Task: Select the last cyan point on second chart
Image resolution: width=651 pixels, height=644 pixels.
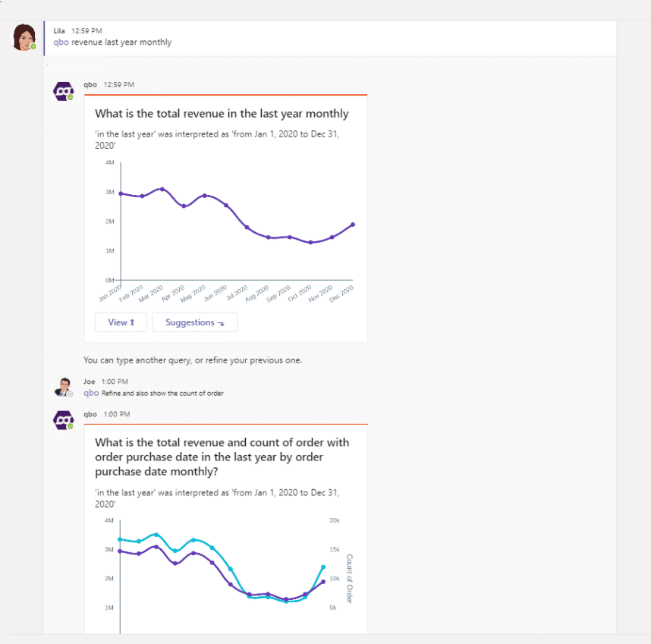Action: click(x=323, y=567)
